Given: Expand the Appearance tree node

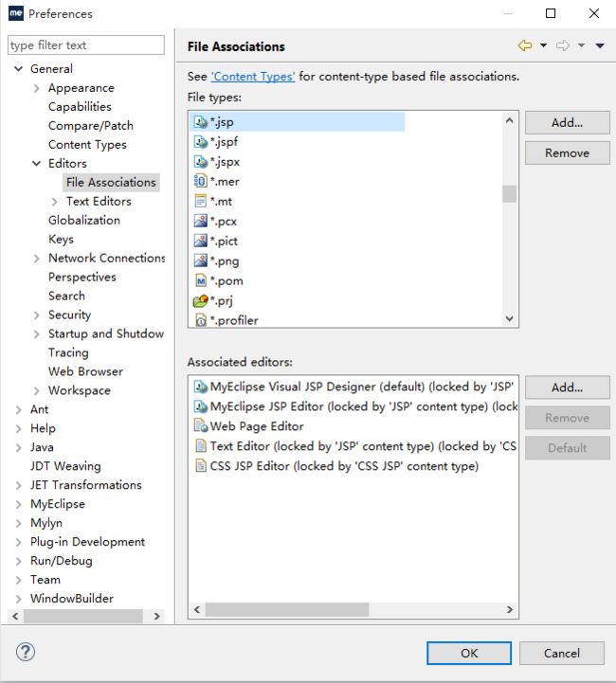Looking at the screenshot, I should tap(36, 87).
